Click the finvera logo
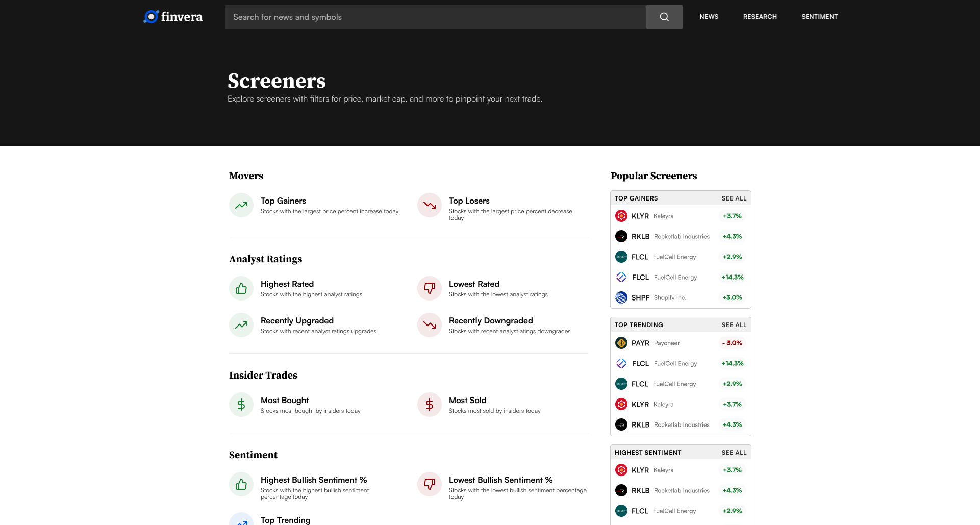This screenshot has width=980, height=525. pyautogui.click(x=173, y=17)
